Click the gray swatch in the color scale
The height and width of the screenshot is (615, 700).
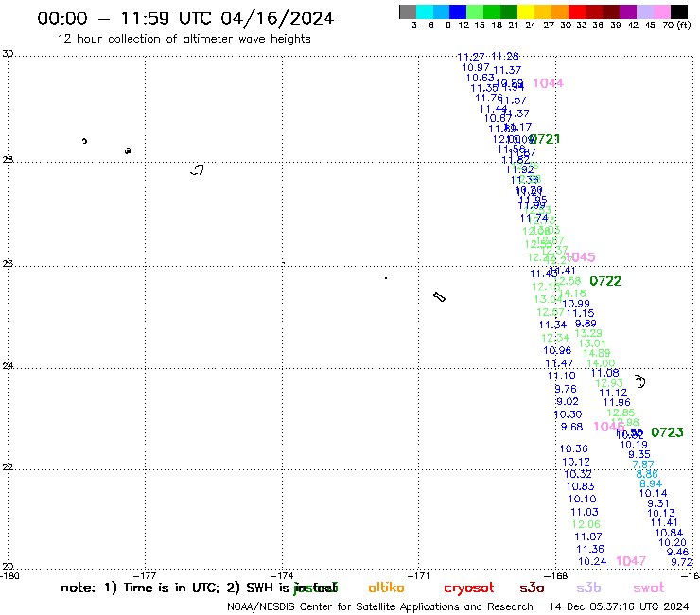click(408, 11)
